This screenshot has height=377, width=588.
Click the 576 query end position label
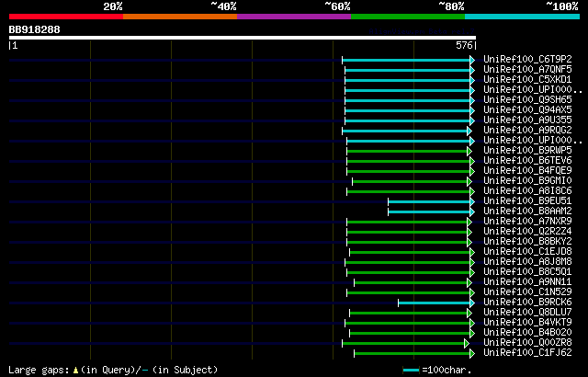(x=464, y=45)
